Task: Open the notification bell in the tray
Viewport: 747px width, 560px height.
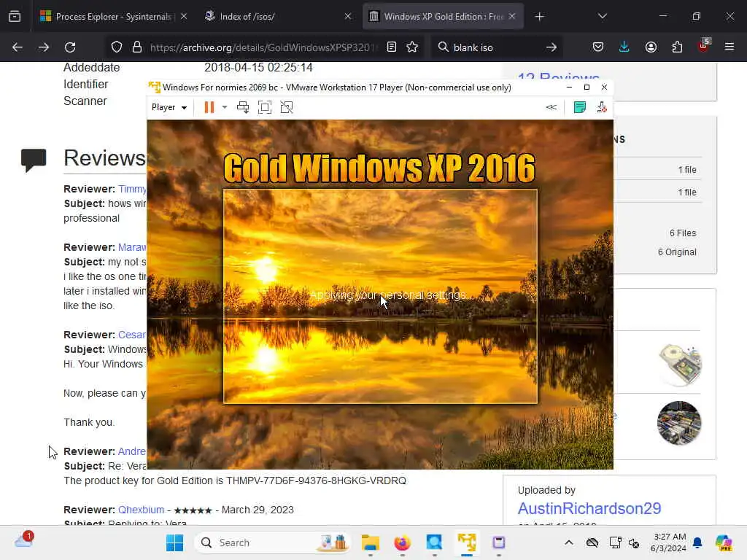Action: pos(697,542)
